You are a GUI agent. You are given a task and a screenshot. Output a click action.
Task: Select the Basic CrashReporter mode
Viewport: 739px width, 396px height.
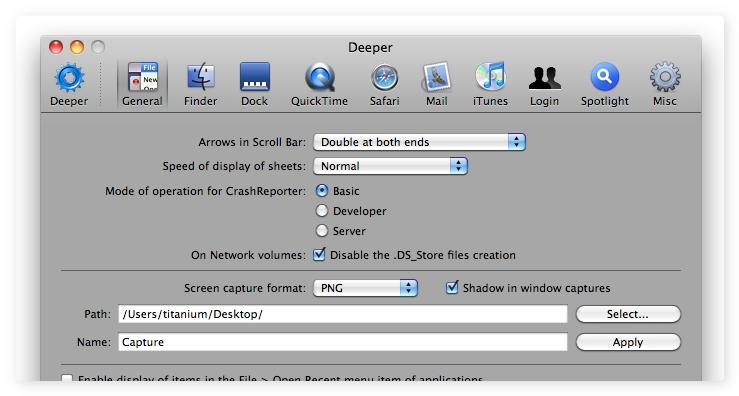point(322,191)
